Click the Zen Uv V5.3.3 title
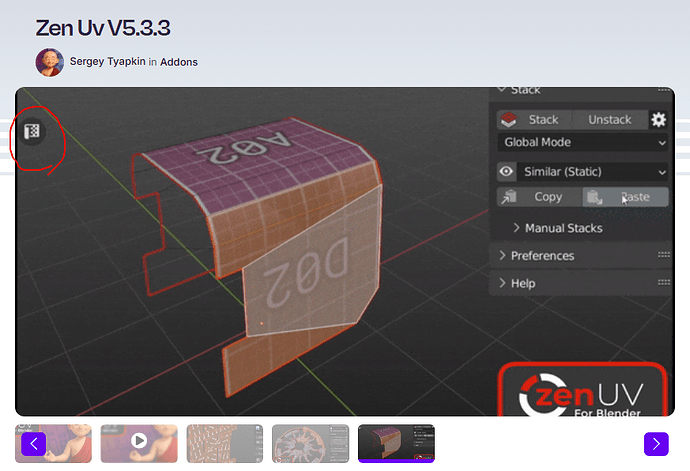Screen dimensions: 690x471 point(103,28)
